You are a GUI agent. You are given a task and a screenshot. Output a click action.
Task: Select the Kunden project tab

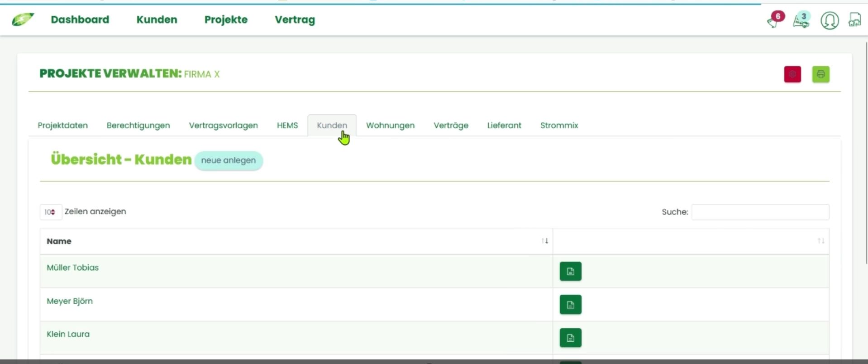[x=332, y=125]
